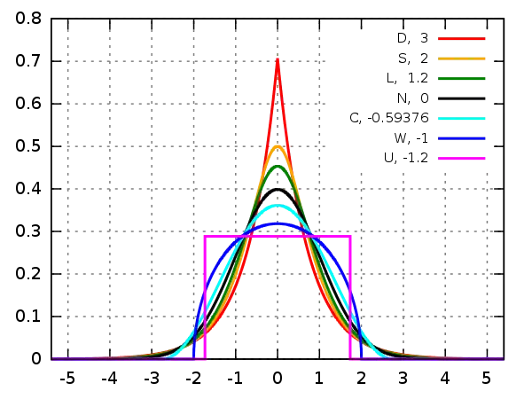Click the top of the cyan curve
The height and width of the screenshot is (399, 532).
coord(278,207)
